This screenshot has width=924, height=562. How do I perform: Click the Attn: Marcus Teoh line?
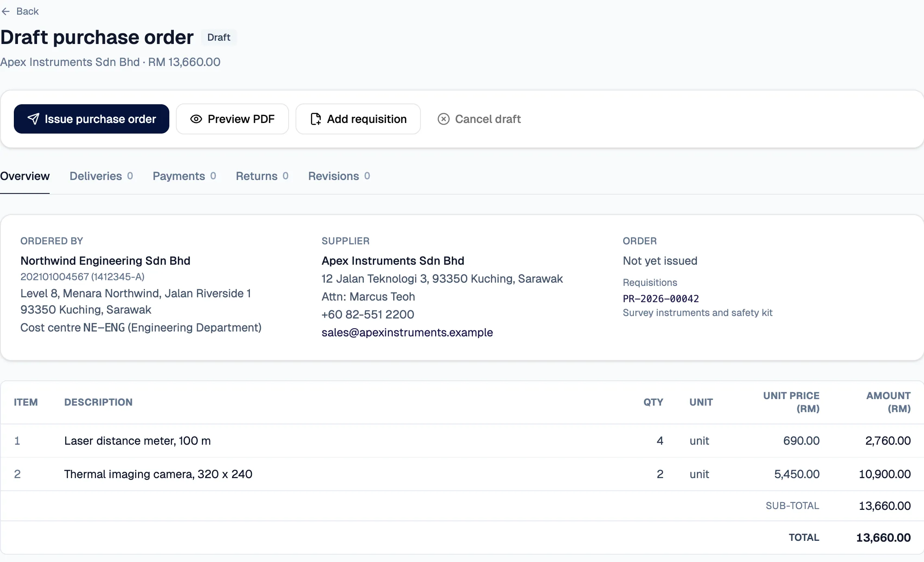point(368,296)
